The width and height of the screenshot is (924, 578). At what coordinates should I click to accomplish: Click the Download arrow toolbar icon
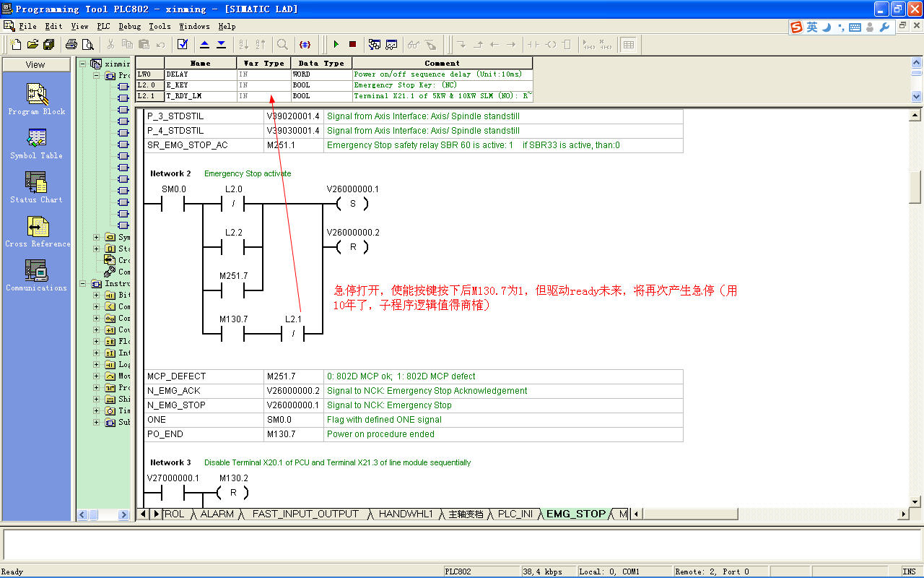click(x=221, y=45)
